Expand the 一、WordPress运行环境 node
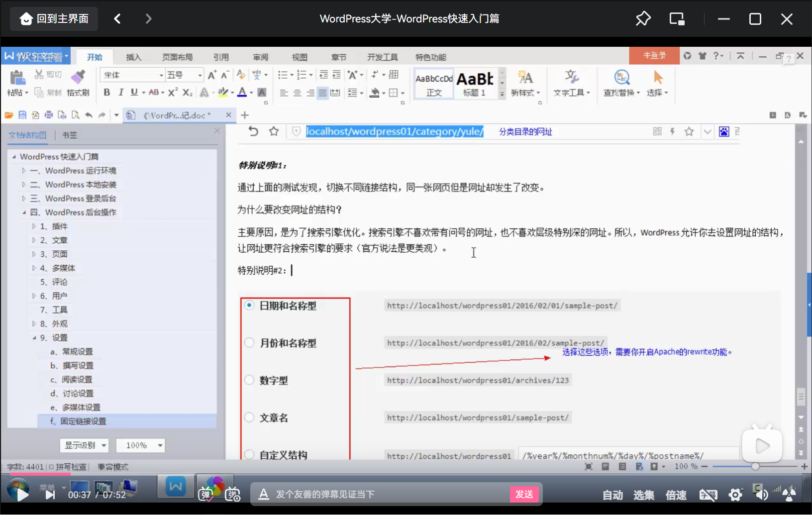 point(24,171)
